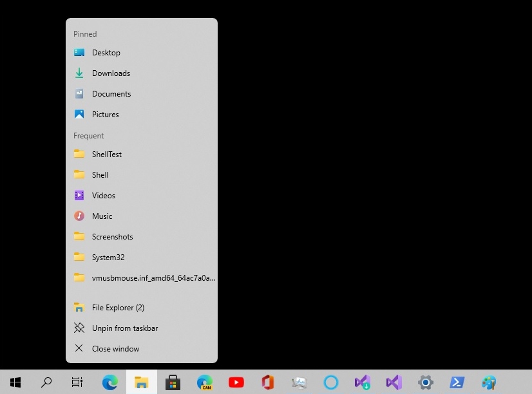532x394 pixels.
Task: Open the pinned Documents folder
Action: click(142, 94)
